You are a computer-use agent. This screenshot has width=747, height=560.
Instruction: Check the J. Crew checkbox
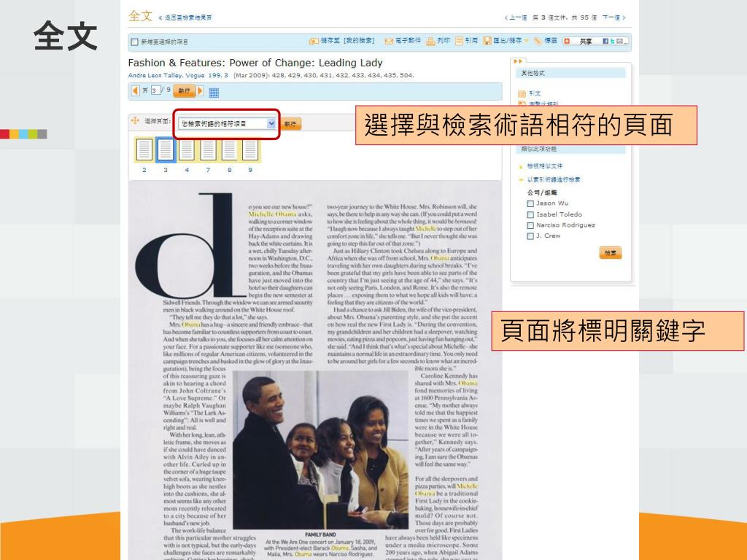pos(530,236)
